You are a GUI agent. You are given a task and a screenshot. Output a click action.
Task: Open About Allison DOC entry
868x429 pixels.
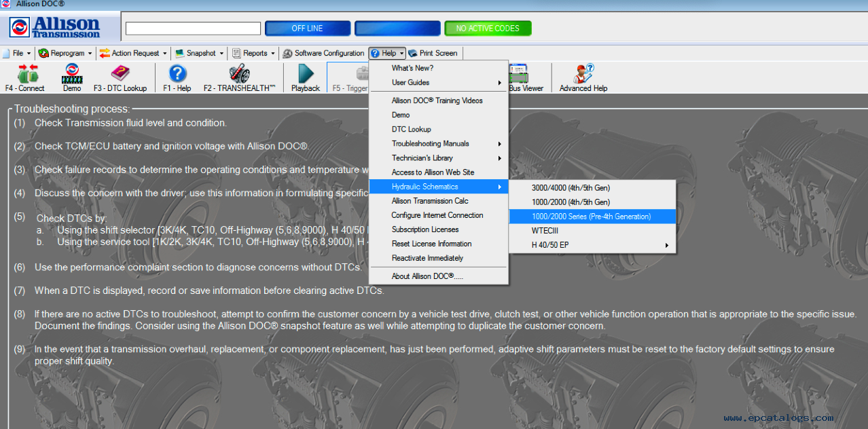439,276
